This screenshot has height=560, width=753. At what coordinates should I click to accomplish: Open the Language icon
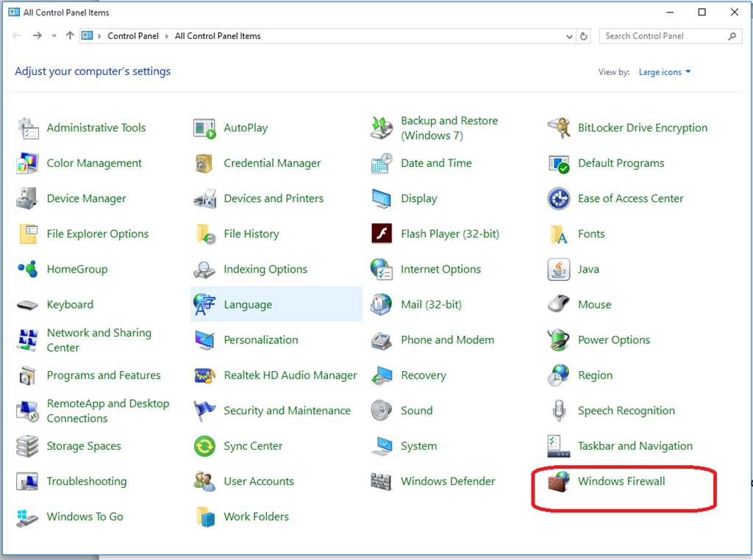[204, 305]
